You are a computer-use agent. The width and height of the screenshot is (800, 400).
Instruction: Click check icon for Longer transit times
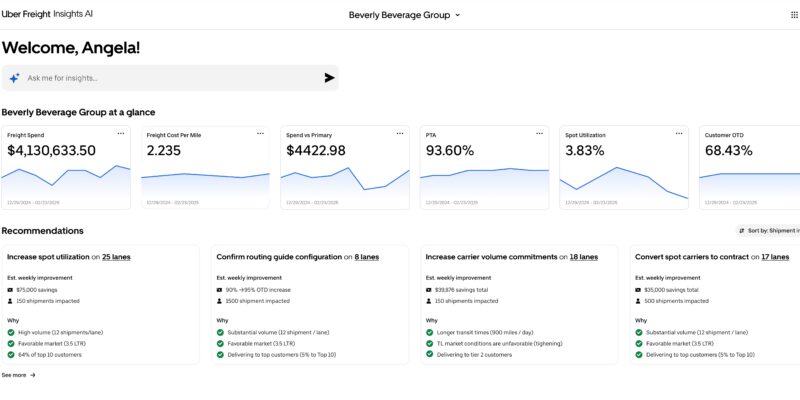click(x=429, y=332)
